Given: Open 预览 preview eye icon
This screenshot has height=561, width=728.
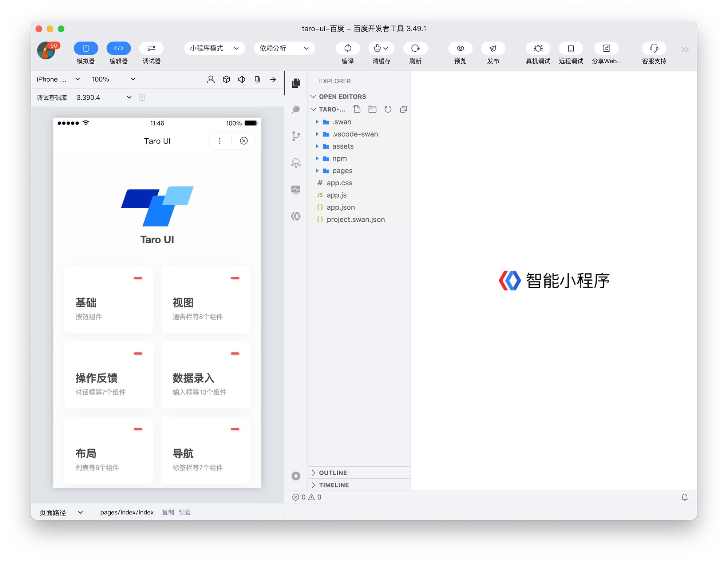Looking at the screenshot, I should click(460, 48).
